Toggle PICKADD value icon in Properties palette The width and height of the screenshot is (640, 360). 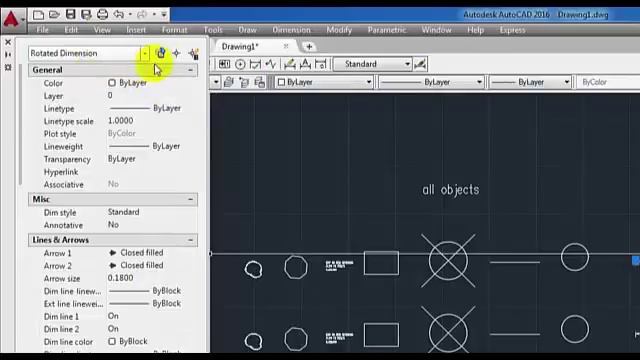(x=161, y=53)
